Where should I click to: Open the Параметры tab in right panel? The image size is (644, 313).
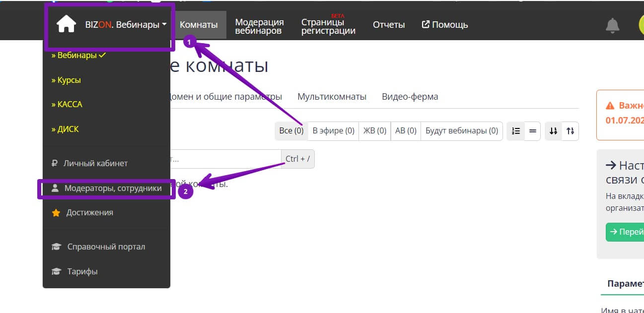click(626, 284)
